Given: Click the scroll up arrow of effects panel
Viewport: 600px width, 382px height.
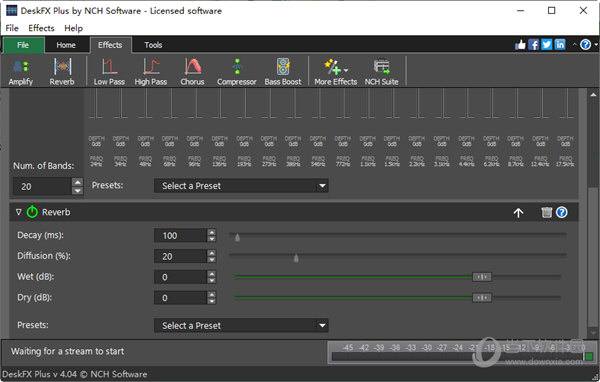Looking at the screenshot, I should pyautogui.click(x=593, y=95).
